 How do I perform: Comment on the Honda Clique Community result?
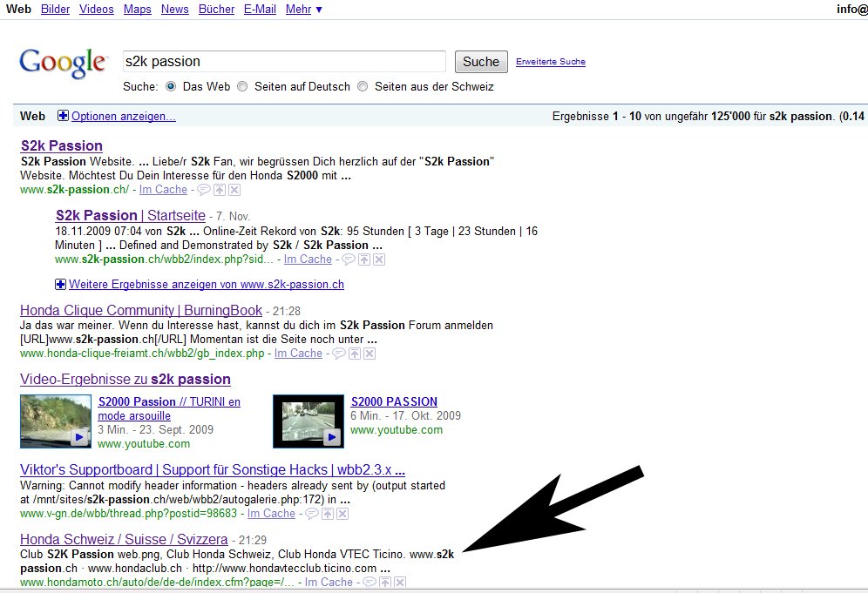(339, 354)
